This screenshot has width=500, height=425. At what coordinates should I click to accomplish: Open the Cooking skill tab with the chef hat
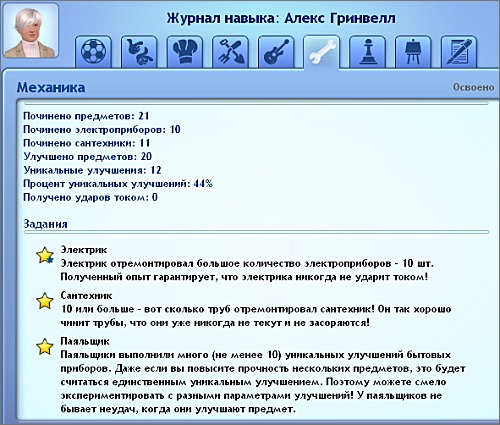185,52
